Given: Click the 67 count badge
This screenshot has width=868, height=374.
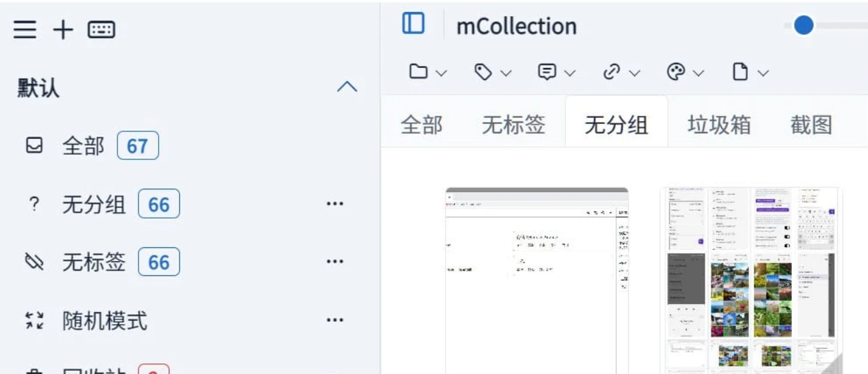Looking at the screenshot, I should (x=137, y=146).
